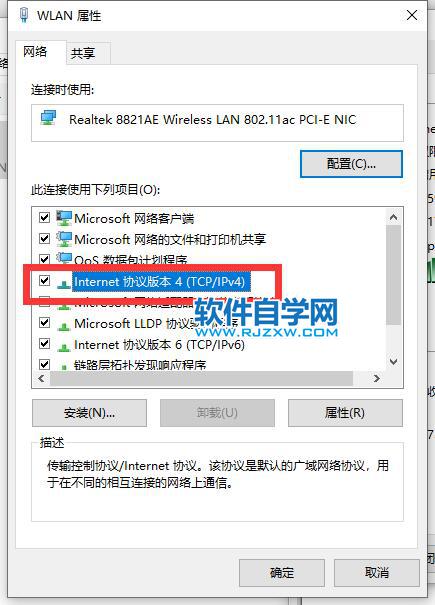Viewport: 435px width, 605px height.
Task: Click the TCP/IPv4 protocol icon
Action: tap(64, 284)
